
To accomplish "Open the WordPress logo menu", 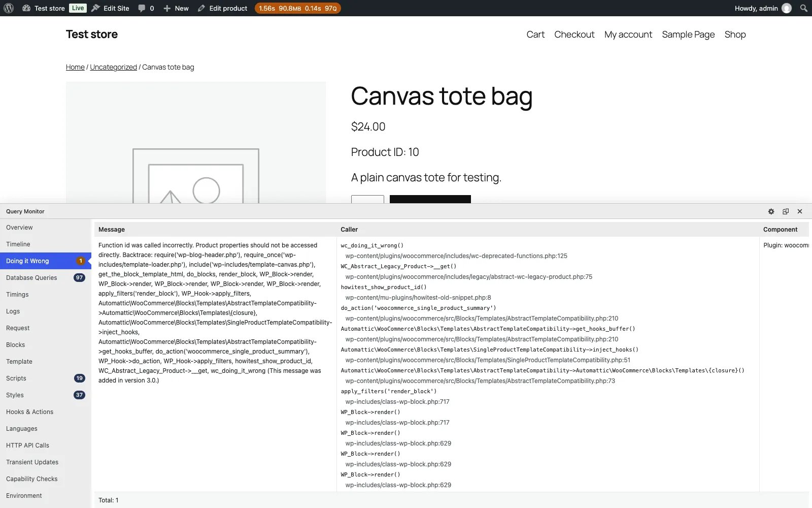I will [9, 8].
